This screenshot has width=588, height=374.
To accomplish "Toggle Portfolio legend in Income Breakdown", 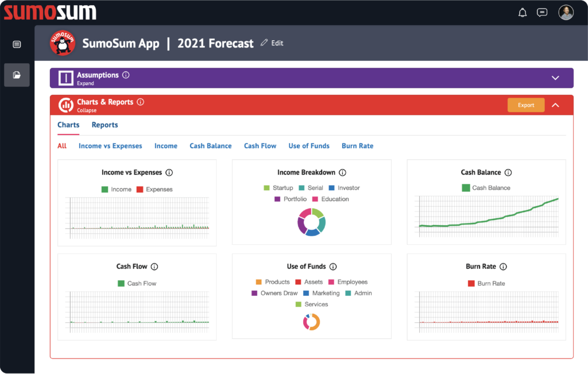I will tap(291, 199).
